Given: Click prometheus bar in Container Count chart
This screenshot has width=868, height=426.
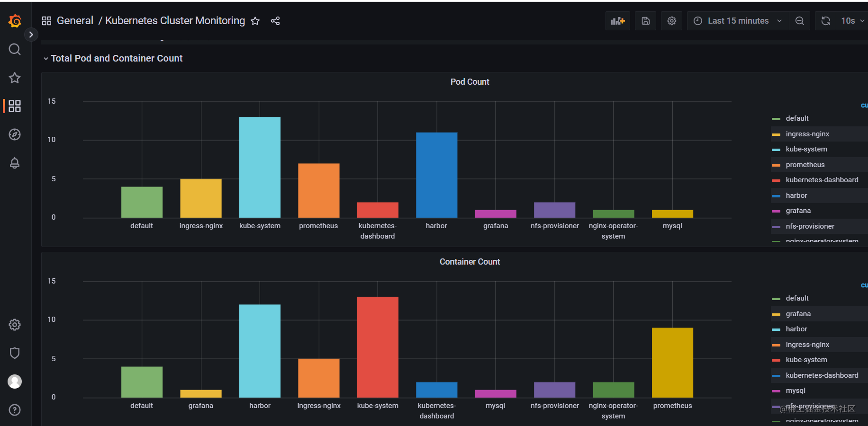Looking at the screenshot, I should [x=672, y=363].
